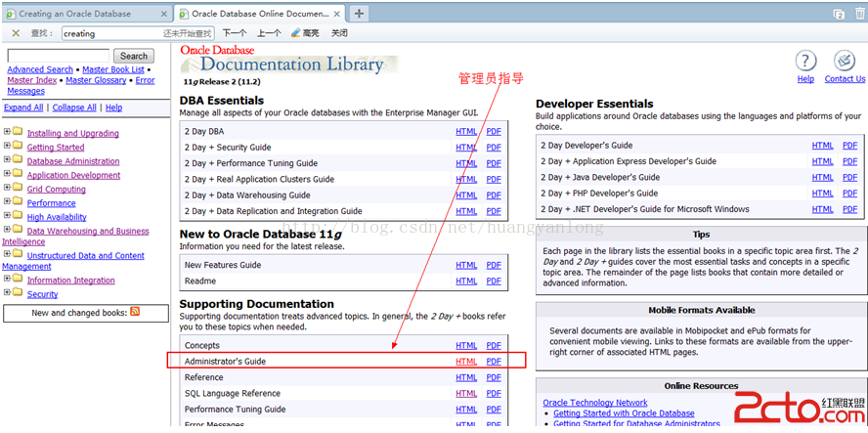Toggle the highlight pencil icon in find bar
The height and width of the screenshot is (433, 868).
pos(296,33)
